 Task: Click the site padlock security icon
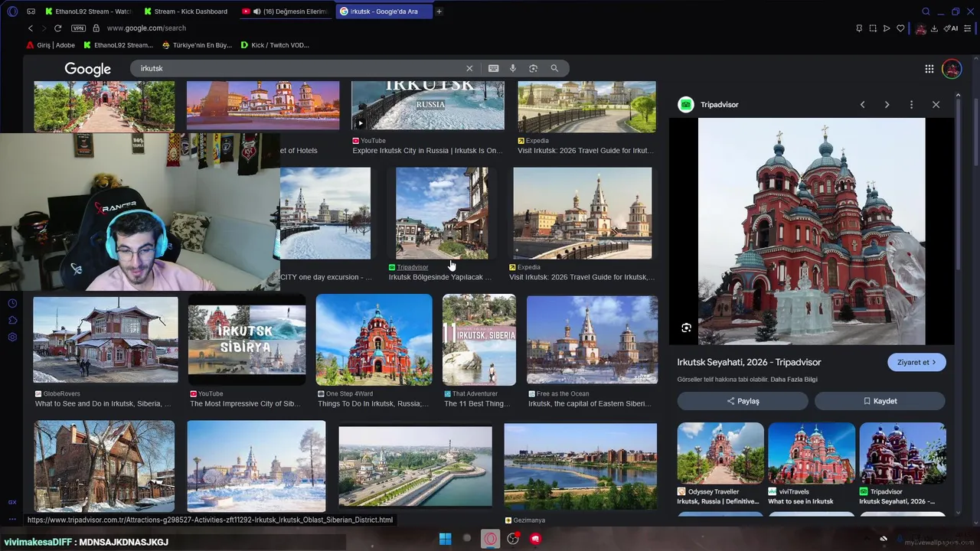click(x=96, y=28)
